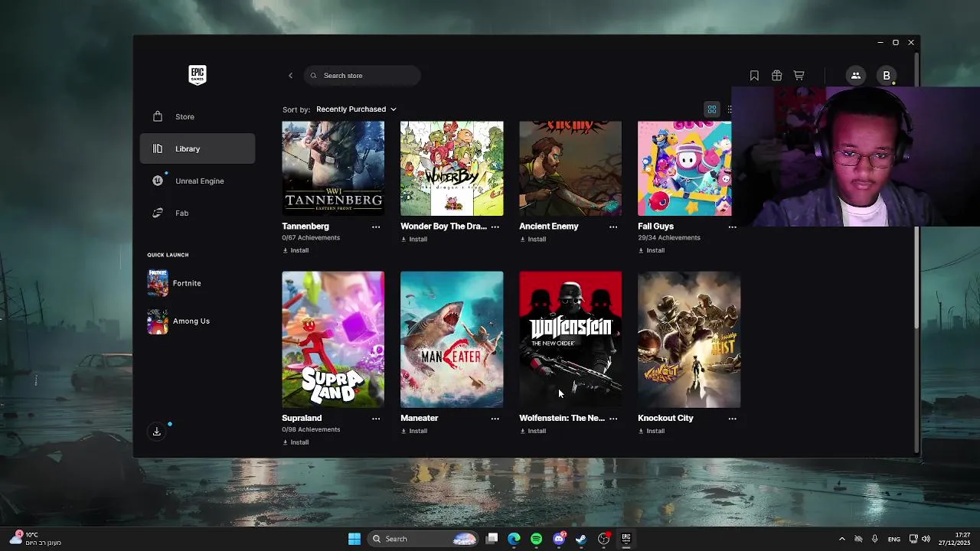Open the gift redeem icon
980x551 pixels.
[776, 75]
